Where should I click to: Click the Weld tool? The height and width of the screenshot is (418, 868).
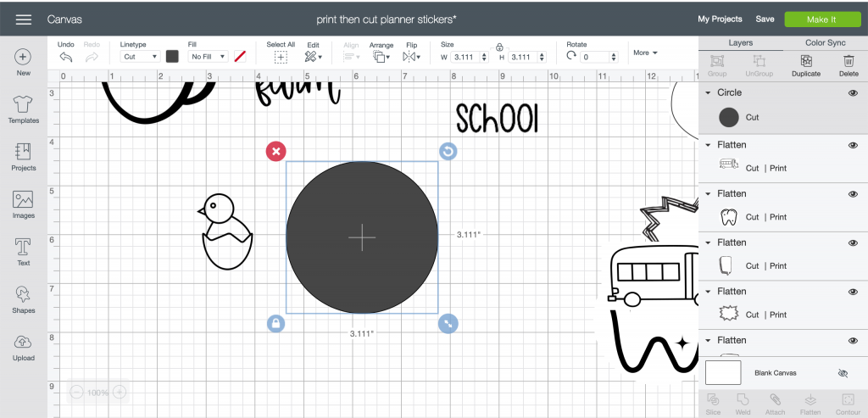743,404
